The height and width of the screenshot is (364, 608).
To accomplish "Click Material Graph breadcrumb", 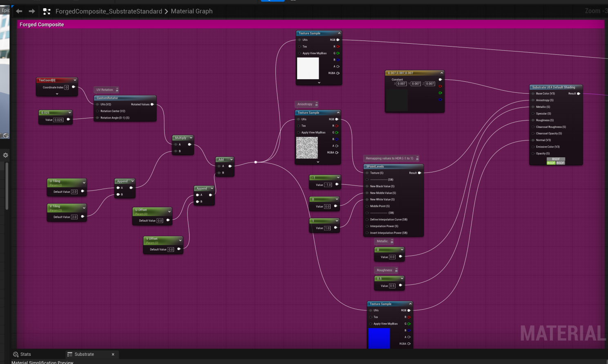I will tap(192, 11).
